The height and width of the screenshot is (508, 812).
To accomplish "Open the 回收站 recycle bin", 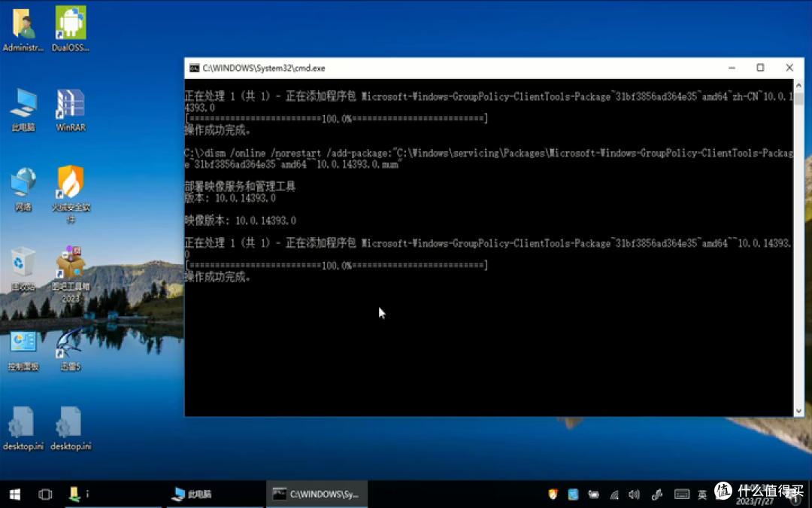I will (23, 269).
